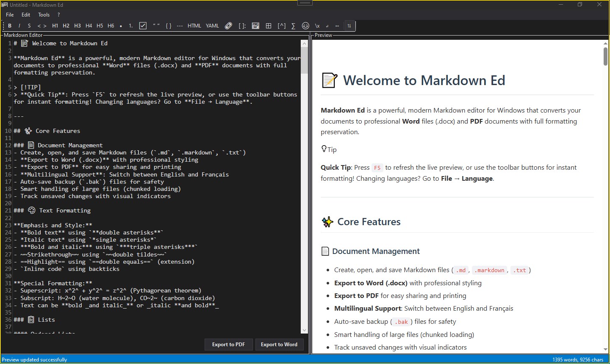Insert a bulleted list item
Screen dimensions: 610x364
[121, 26]
